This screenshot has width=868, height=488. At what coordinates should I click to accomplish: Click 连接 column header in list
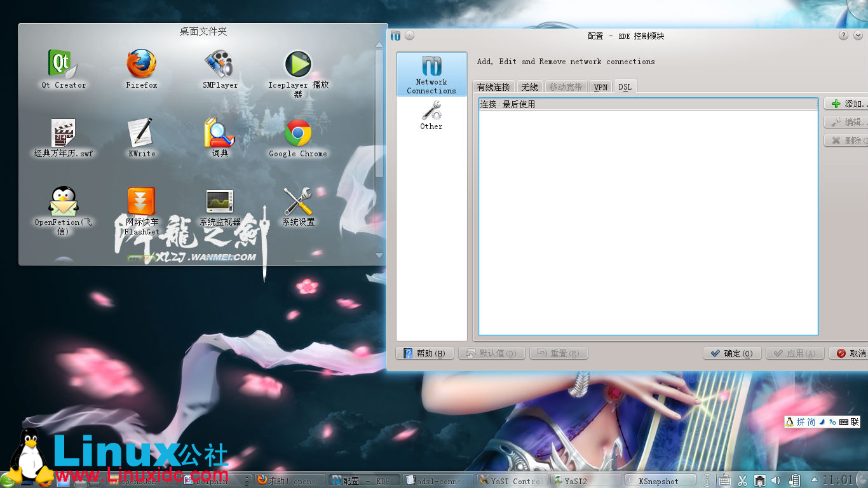[488, 104]
